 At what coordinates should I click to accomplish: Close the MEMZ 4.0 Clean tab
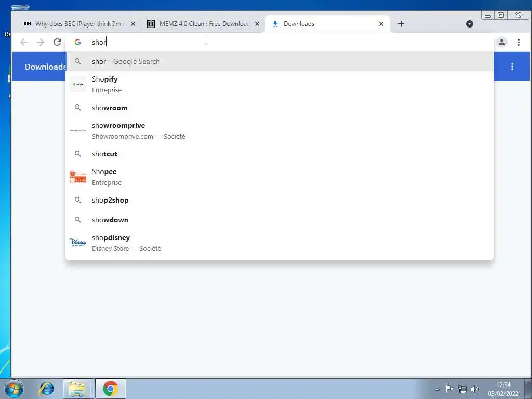pos(257,24)
